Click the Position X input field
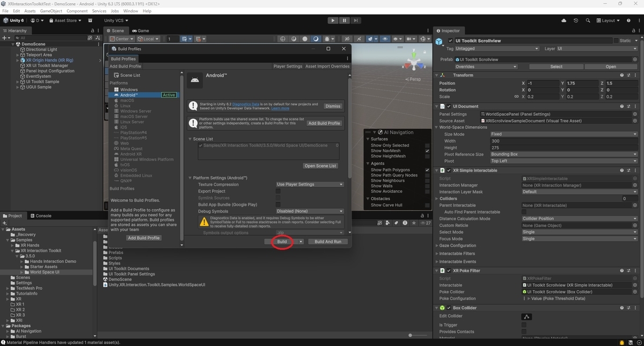 (543, 83)
